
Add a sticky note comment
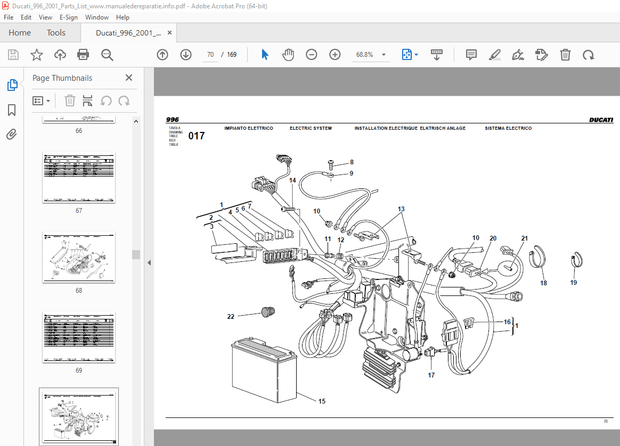point(471,55)
